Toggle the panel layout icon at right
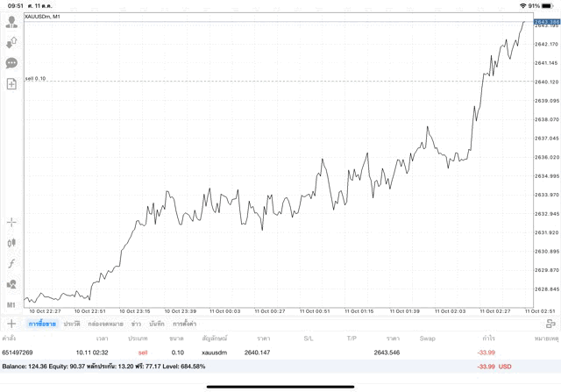The width and height of the screenshot is (561, 392). tap(550, 324)
